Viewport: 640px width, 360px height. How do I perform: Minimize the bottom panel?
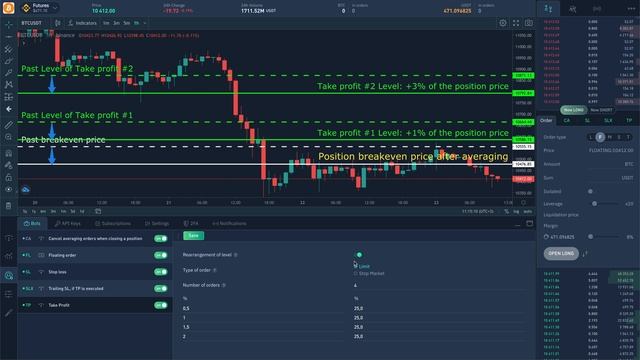click(x=517, y=224)
